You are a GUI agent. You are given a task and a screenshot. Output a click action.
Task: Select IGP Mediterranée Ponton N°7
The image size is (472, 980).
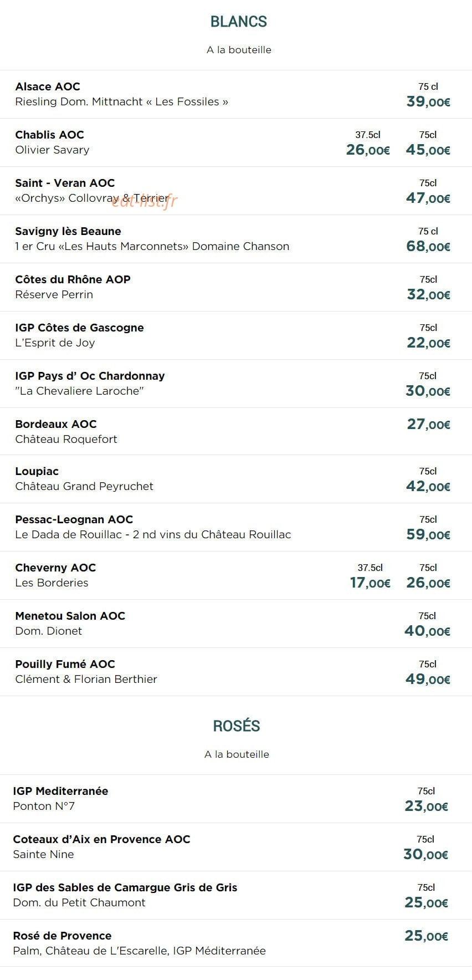[236, 799]
